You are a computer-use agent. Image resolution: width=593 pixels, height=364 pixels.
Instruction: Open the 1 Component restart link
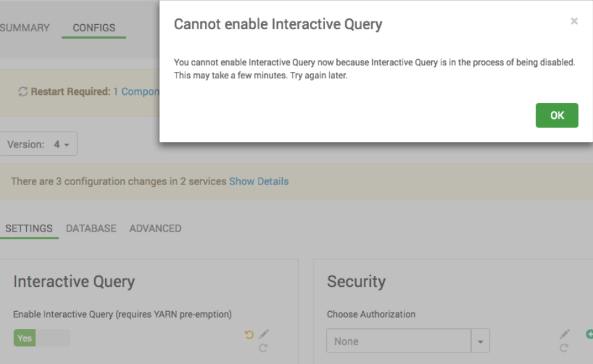coord(136,92)
